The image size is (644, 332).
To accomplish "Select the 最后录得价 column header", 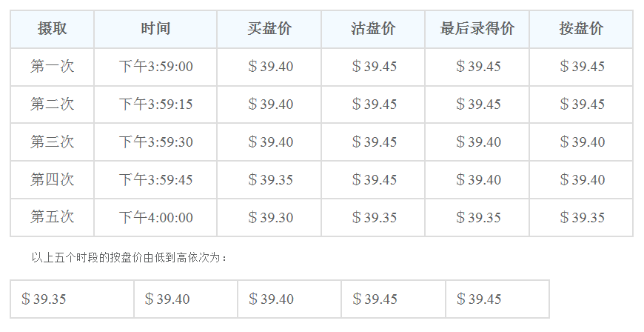I will pos(477,29).
